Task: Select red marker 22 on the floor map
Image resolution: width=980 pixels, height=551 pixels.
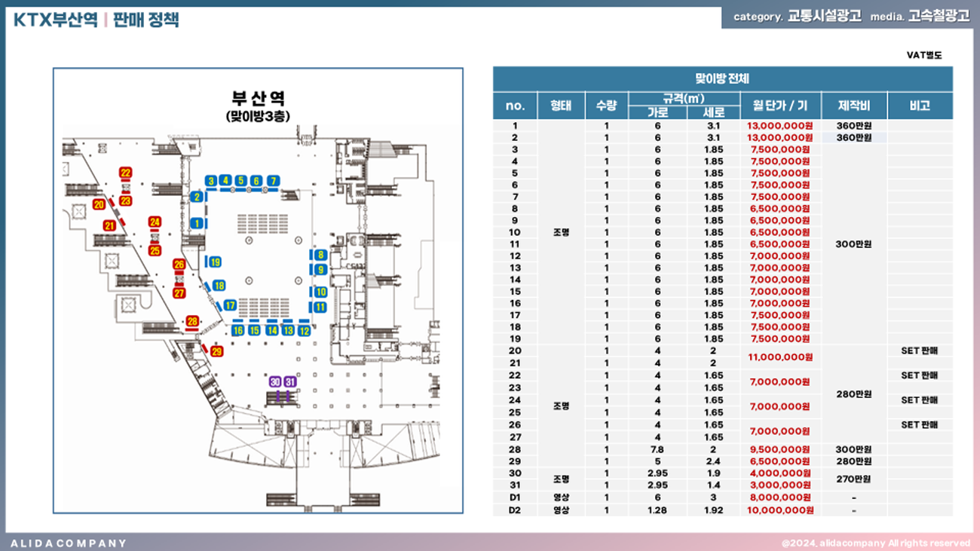Action: click(125, 173)
